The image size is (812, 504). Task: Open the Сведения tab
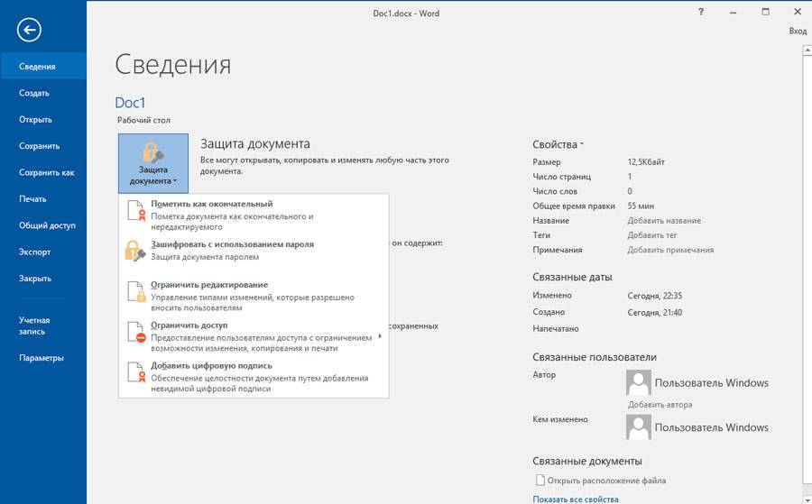click(43, 66)
